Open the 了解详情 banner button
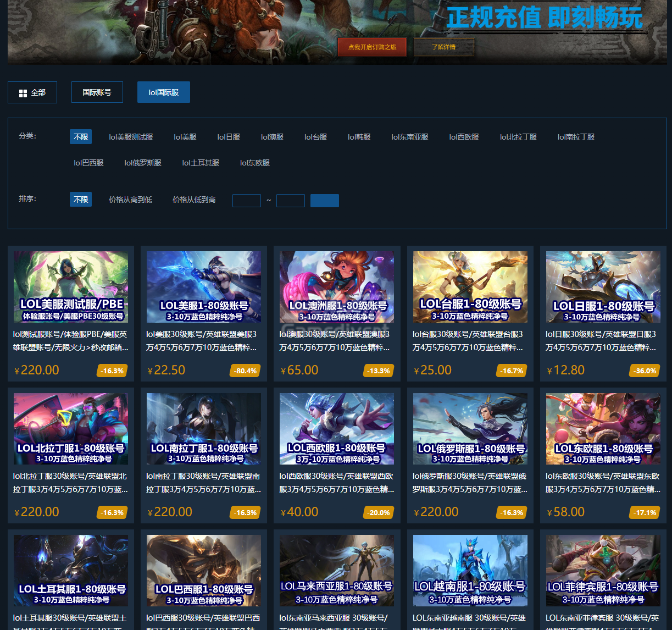Image resolution: width=672 pixels, height=630 pixels. tap(444, 47)
